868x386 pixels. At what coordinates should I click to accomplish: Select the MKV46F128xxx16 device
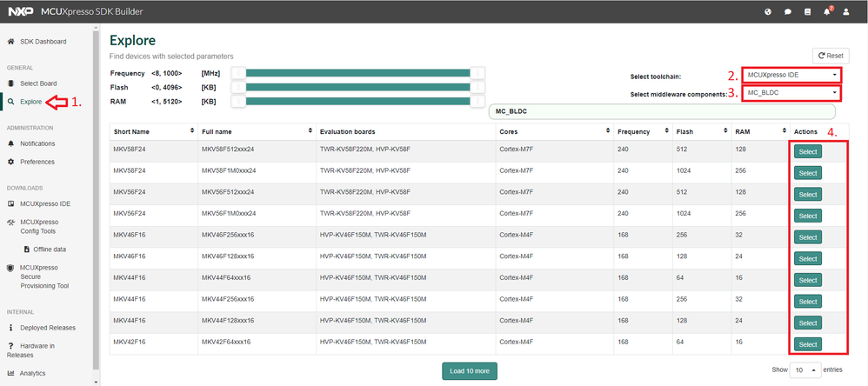(x=808, y=259)
